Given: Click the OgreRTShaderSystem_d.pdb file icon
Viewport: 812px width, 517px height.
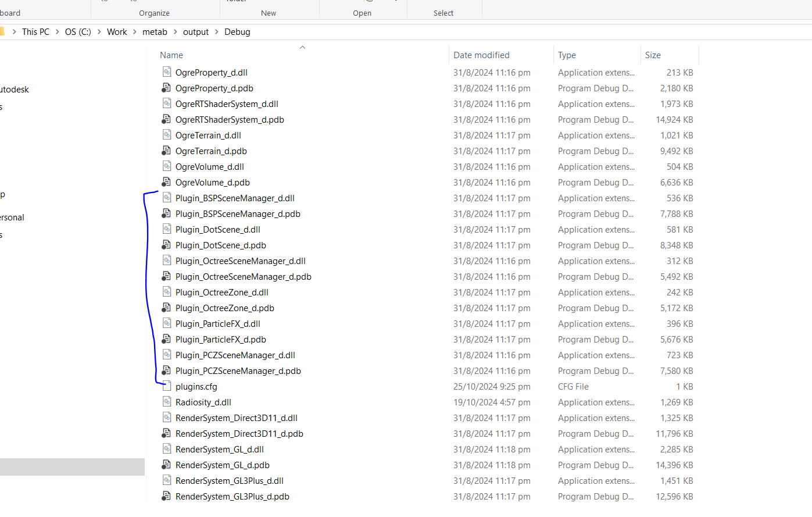Looking at the screenshot, I should click(x=166, y=119).
